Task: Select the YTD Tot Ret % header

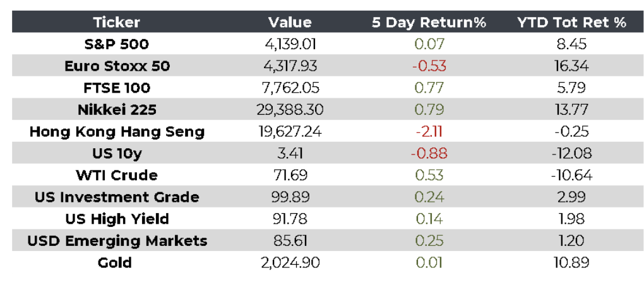Action: (571, 22)
